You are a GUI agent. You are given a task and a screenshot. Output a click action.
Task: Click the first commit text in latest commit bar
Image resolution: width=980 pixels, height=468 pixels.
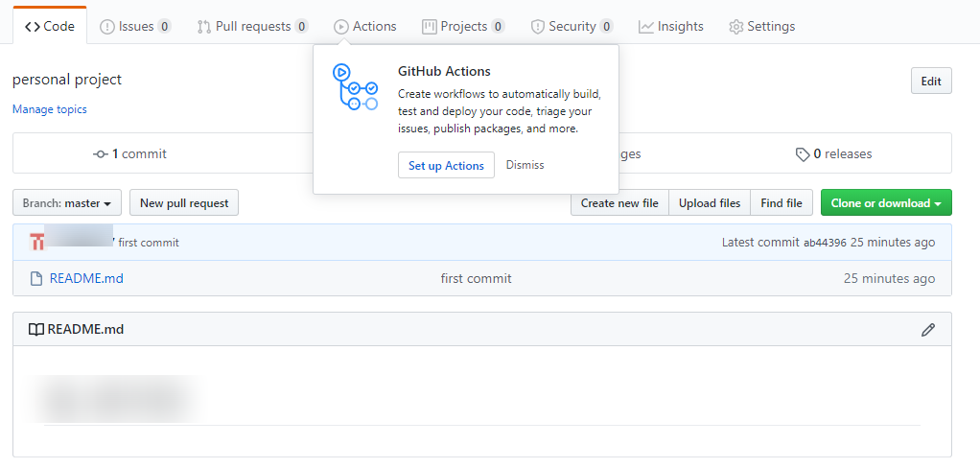pyautogui.click(x=149, y=243)
